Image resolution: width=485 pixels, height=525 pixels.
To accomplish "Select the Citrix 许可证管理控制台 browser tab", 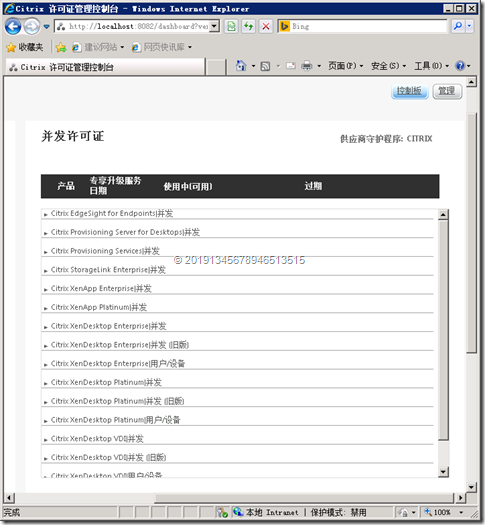I will point(105,67).
